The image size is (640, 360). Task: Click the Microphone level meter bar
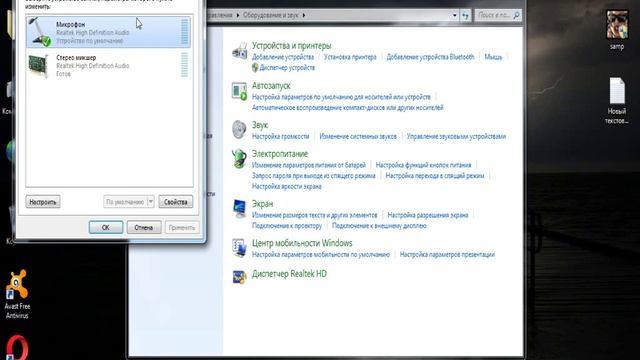coord(184,31)
